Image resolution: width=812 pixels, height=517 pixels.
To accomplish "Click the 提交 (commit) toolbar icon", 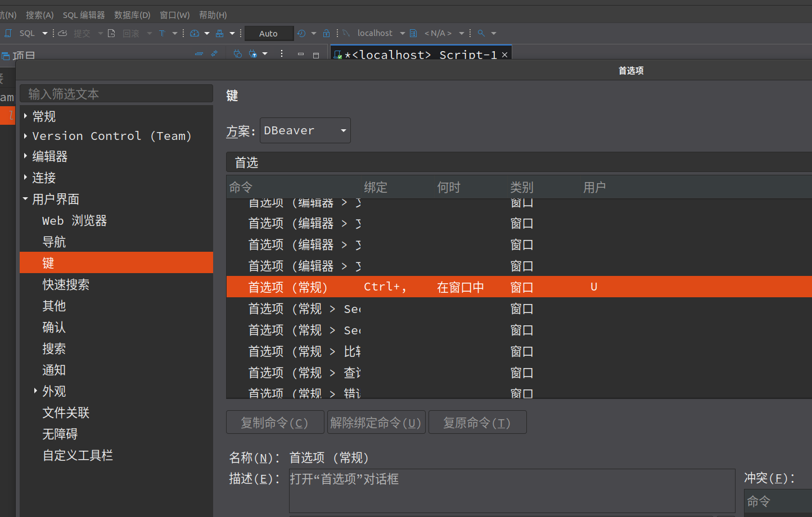I will tap(62, 33).
